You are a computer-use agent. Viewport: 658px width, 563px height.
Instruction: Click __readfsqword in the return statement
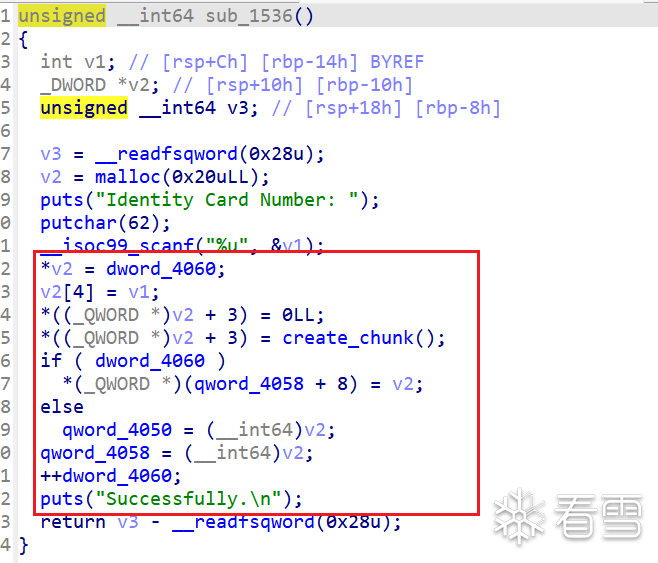point(243,522)
